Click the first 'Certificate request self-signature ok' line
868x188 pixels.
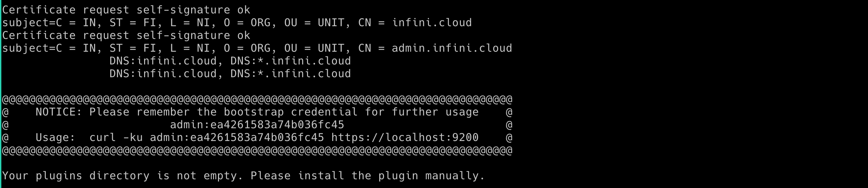pos(126,10)
